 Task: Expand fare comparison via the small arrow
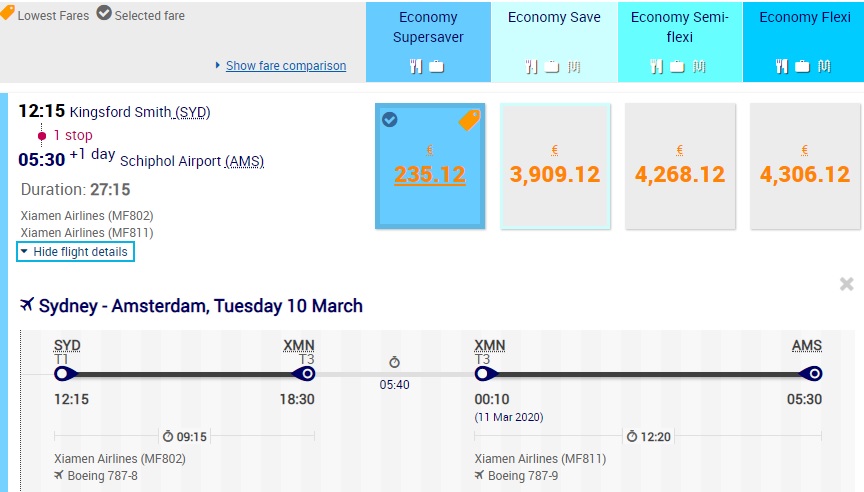[218, 65]
